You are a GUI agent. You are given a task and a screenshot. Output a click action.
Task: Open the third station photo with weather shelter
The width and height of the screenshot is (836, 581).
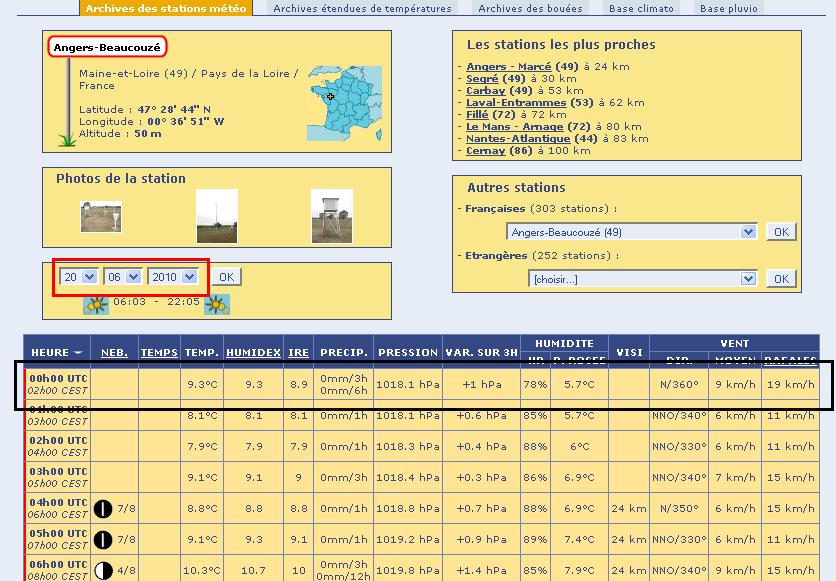[x=331, y=216]
